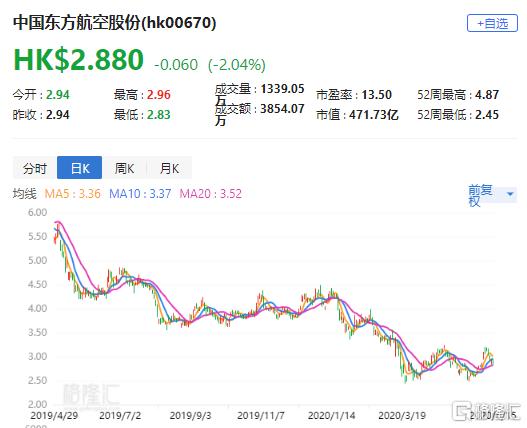Click the MA5 : 3.36 indicator label
Screen dimensions: 527x428
(73, 194)
